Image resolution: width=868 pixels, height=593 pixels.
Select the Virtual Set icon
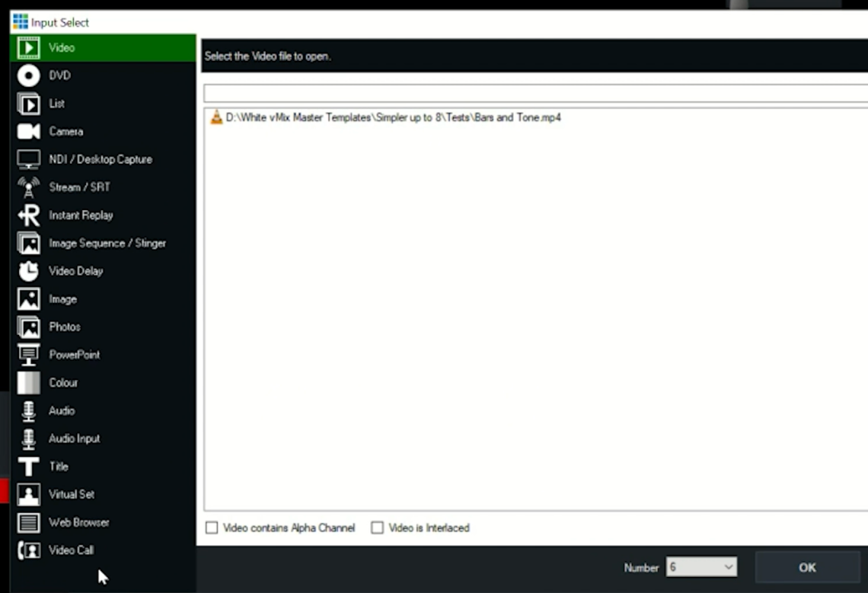tap(28, 495)
